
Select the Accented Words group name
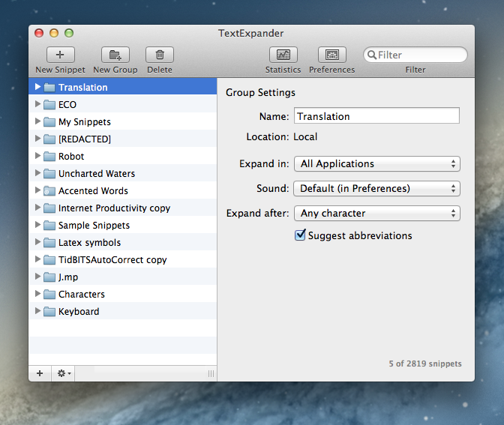pos(93,191)
